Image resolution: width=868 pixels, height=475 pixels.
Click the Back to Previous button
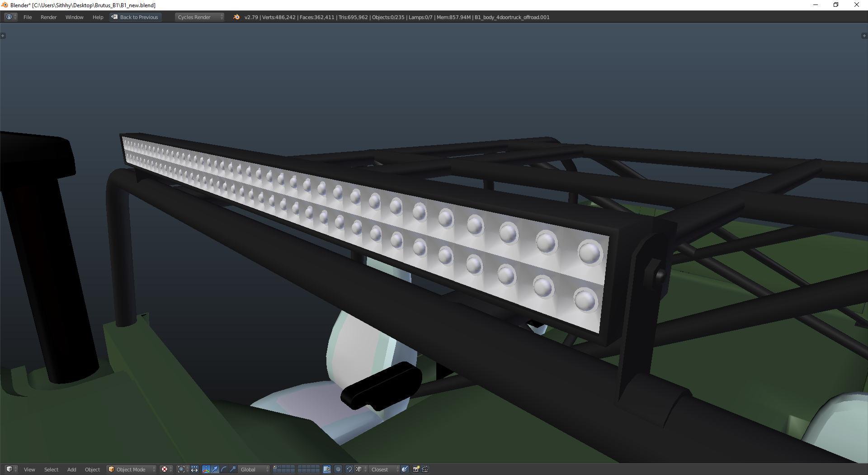point(135,17)
